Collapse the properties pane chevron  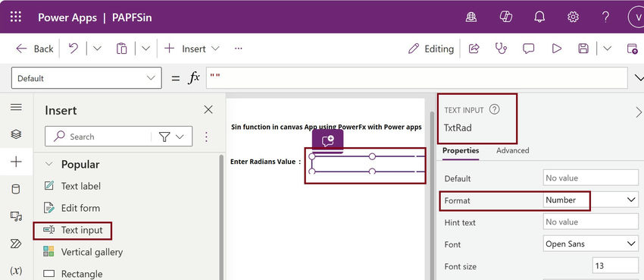[639, 112]
